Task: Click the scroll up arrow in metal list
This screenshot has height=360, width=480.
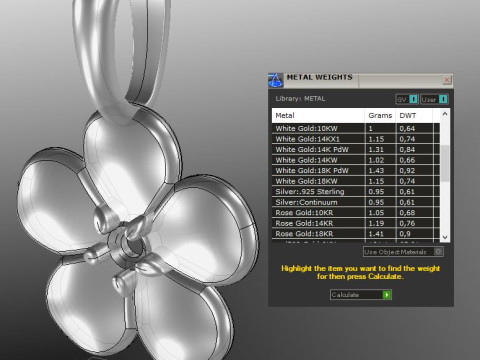Action: (445, 114)
